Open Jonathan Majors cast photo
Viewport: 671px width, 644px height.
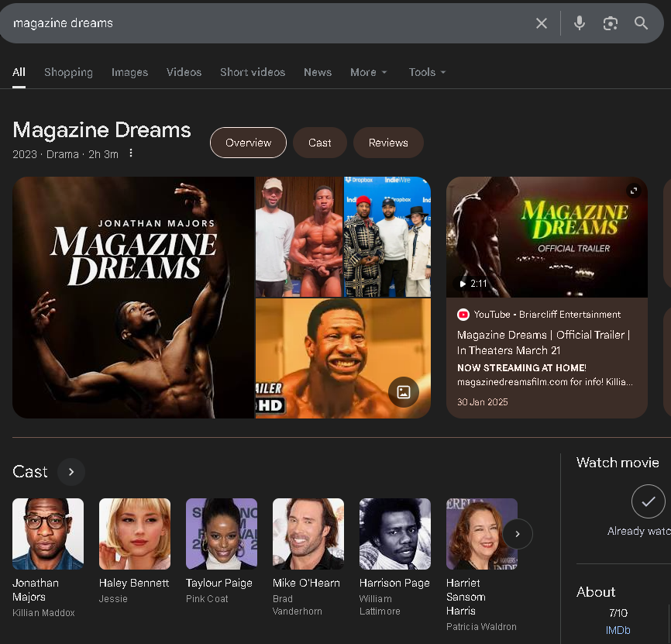(48, 534)
